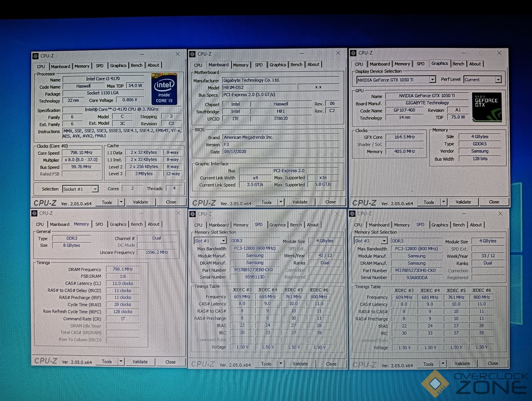
Task: Click serial number '959B113D'
Action: click(x=255, y=277)
